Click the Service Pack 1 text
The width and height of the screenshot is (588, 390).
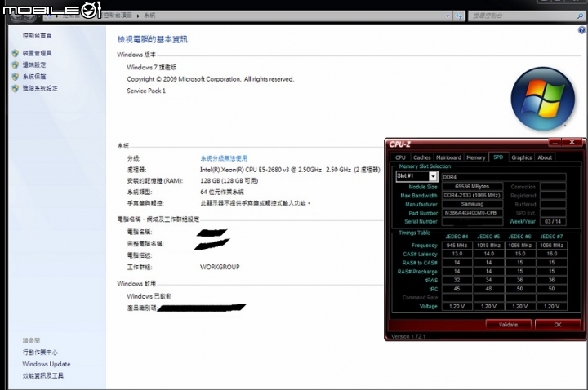[146, 91]
